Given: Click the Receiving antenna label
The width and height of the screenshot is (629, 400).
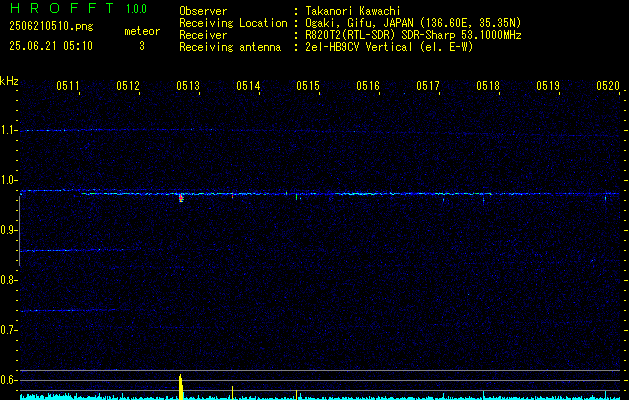Looking at the screenshot, I should click(230, 47).
